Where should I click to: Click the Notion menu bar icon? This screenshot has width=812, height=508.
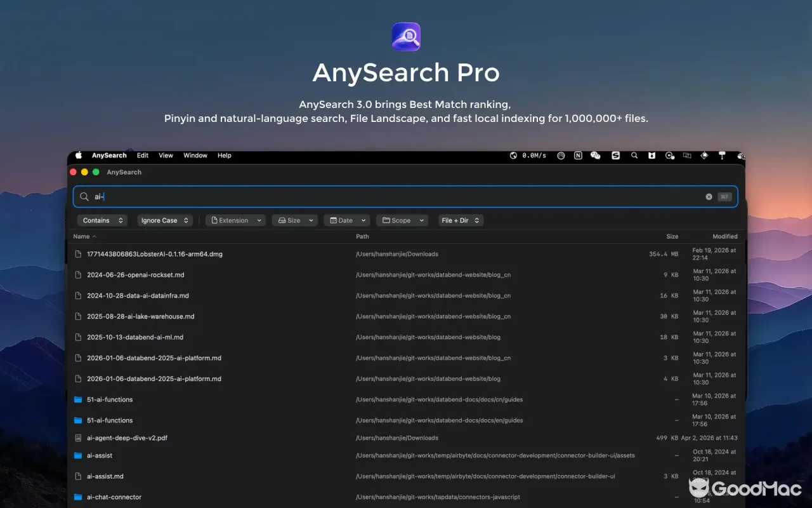(x=578, y=156)
